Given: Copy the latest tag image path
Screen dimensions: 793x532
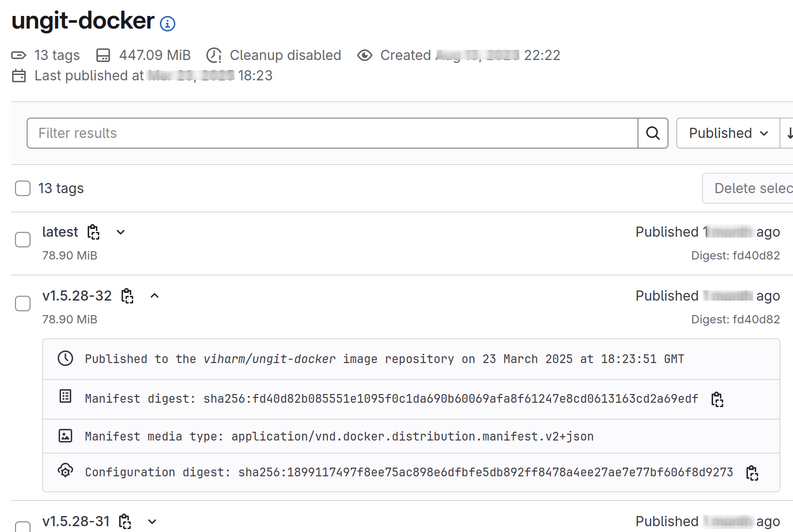Looking at the screenshot, I should [93, 232].
